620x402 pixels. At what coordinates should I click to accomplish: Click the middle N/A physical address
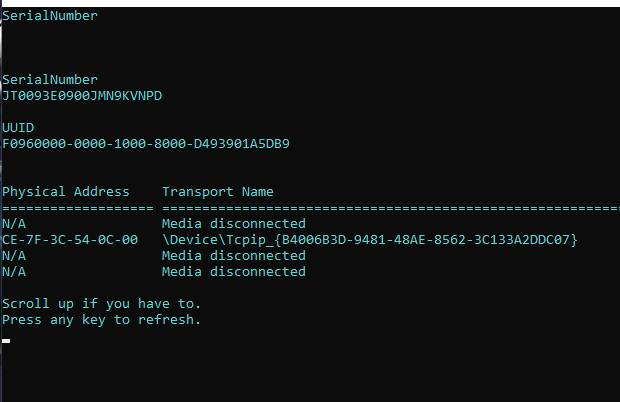[14, 256]
